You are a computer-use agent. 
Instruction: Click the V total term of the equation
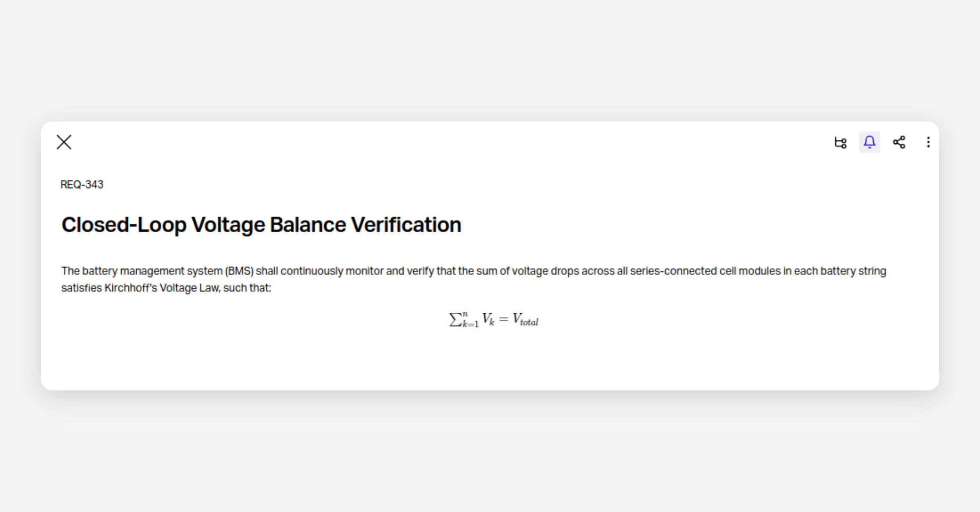click(526, 319)
